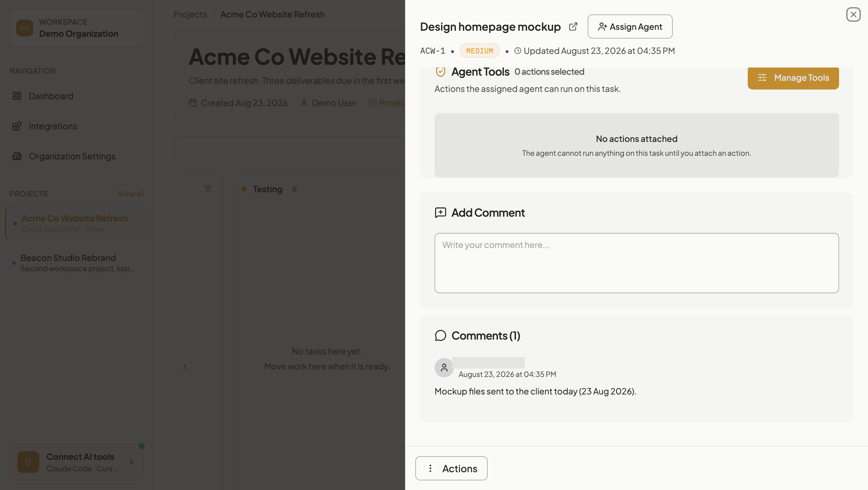Click Acme Co Website Refresh breadcrumb
Viewport: 868px width, 490px height.
(x=272, y=14)
